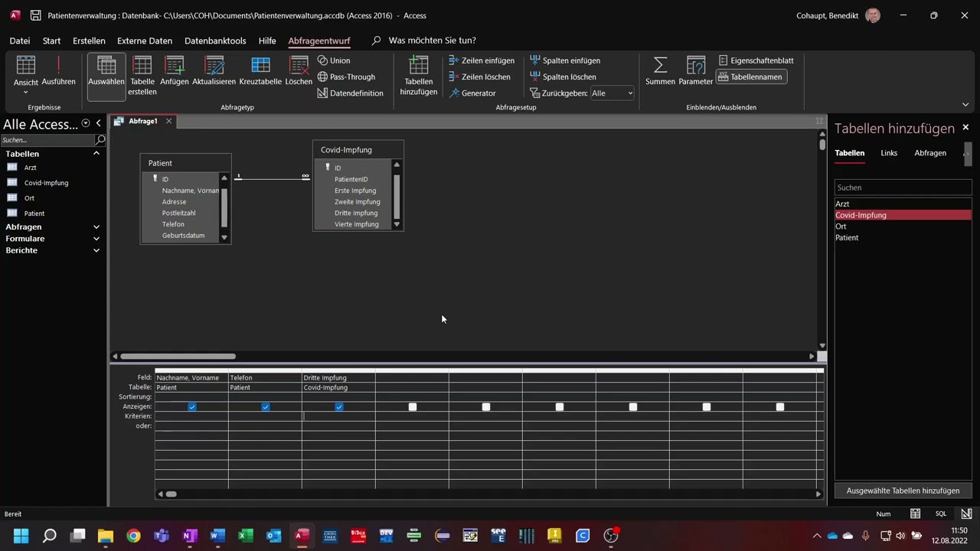The height and width of the screenshot is (551, 980).
Task: Save the database with the save icon
Action: click(x=35, y=15)
